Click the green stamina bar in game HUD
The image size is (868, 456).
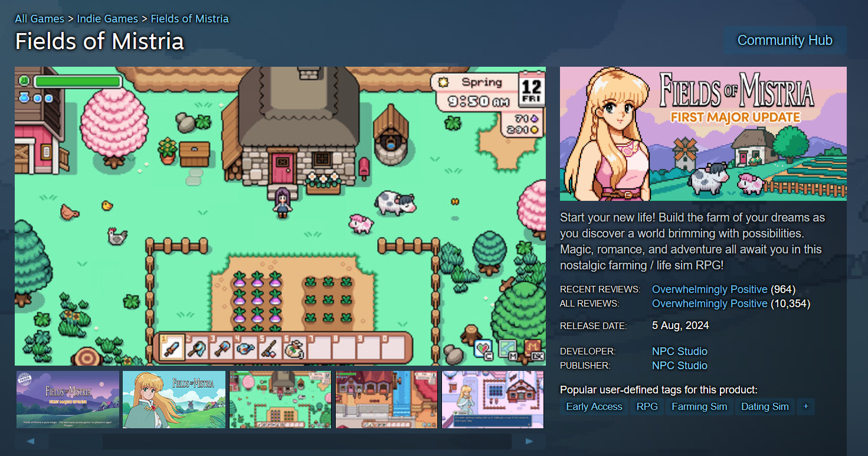pyautogui.click(x=77, y=82)
